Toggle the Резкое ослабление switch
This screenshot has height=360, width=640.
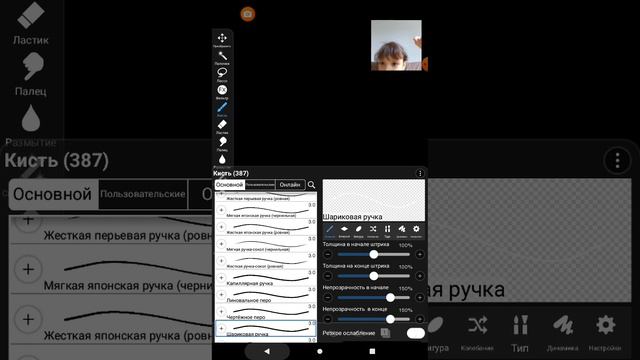pos(416,333)
